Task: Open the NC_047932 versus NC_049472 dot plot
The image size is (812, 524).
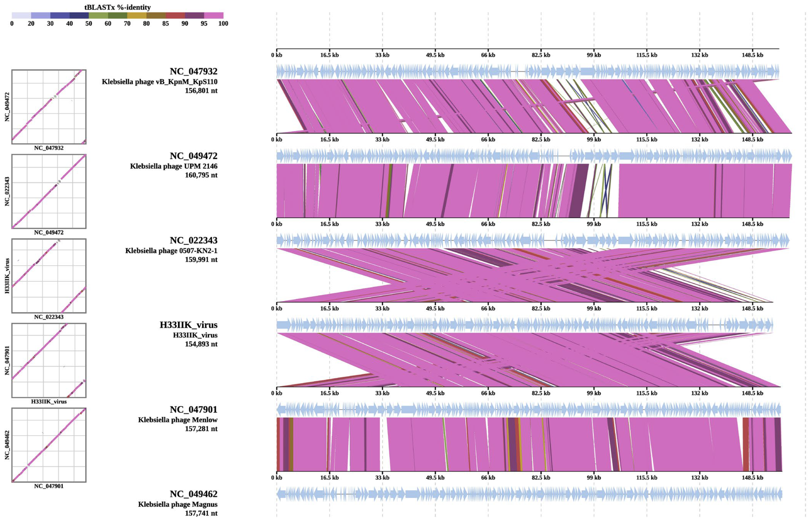Action: [49, 107]
